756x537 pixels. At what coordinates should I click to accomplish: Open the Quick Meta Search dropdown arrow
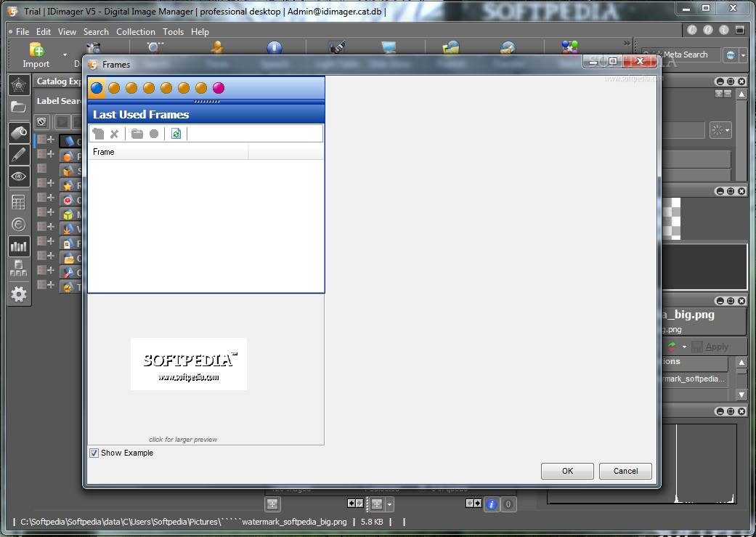(x=743, y=55)
